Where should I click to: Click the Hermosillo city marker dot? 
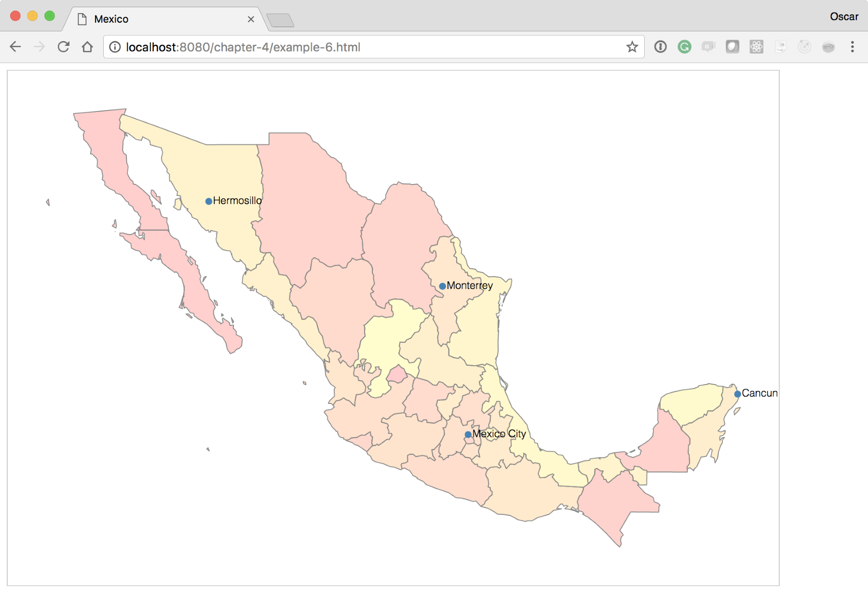click(209, 201)
